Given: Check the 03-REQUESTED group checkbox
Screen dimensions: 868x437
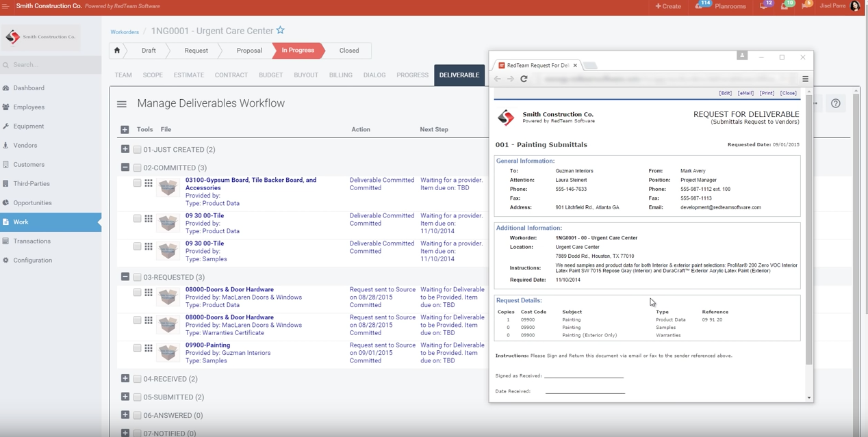Looking at the screenshot, I should click(x=138, y=277).
